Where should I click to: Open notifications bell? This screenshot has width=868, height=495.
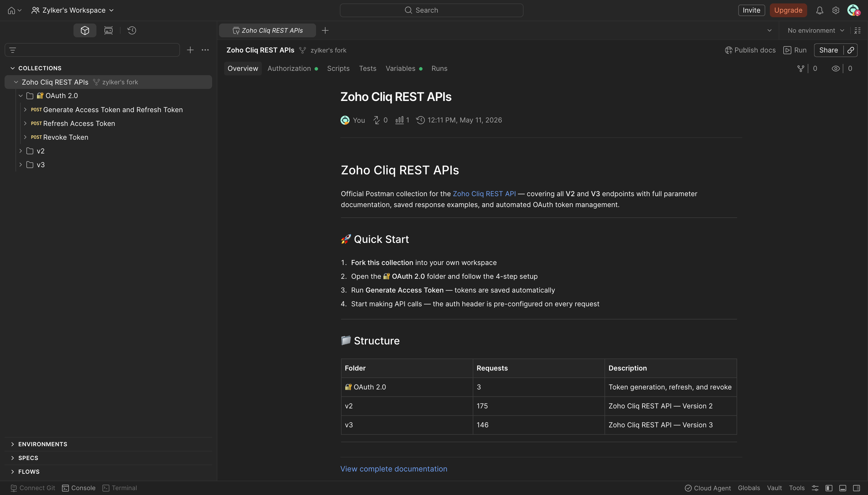tap(820, 11)
